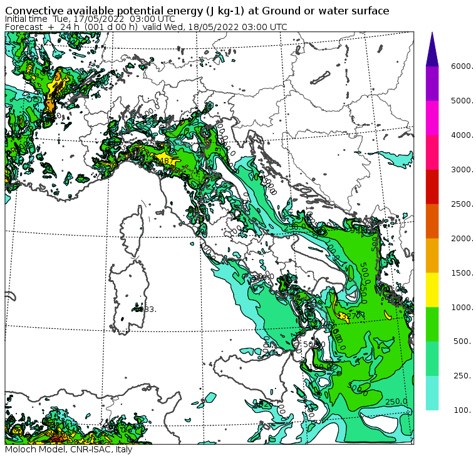Click the '500.' legend label
This screenshot has width=476, height=458.
click(463, 341)
